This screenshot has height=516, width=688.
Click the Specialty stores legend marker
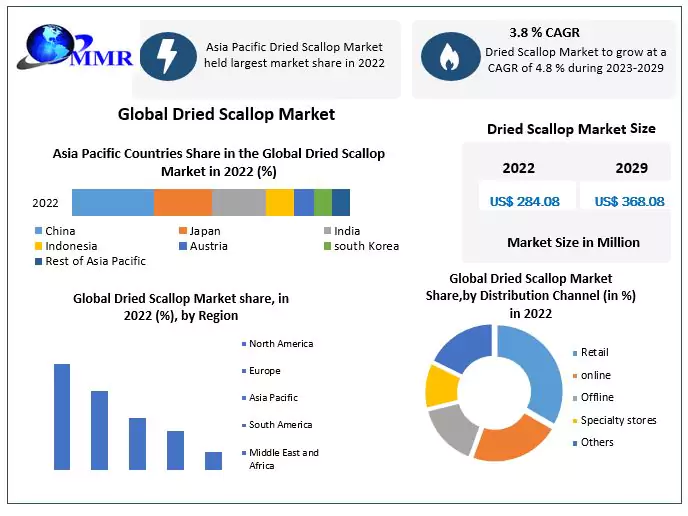574,421
